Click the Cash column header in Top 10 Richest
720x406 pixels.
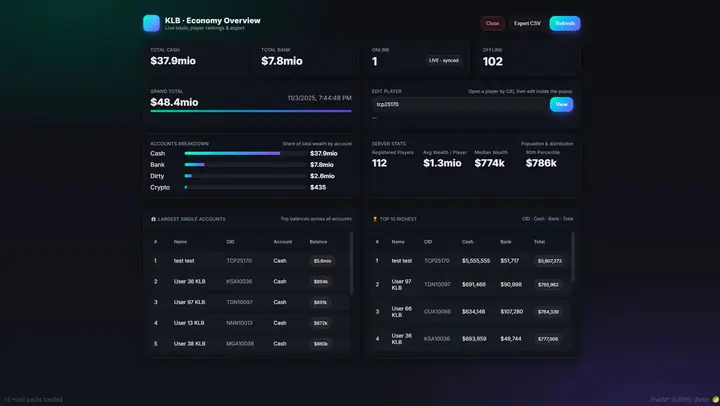click(x=467, y=242)
